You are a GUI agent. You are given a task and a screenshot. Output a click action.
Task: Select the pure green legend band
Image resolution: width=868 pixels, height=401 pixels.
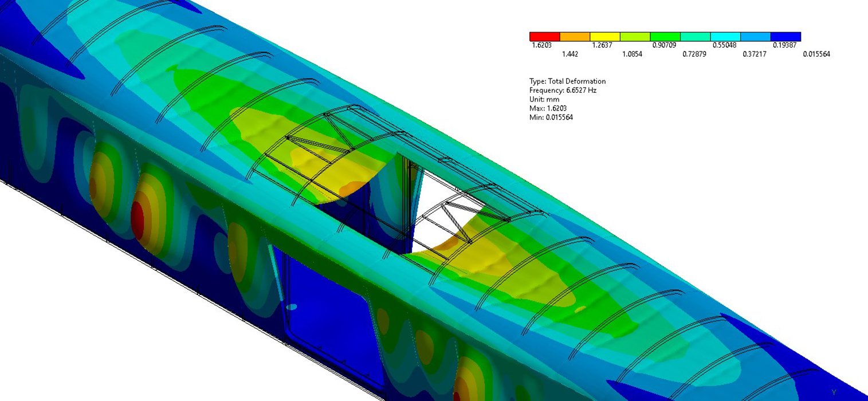(x=665, y=37)
